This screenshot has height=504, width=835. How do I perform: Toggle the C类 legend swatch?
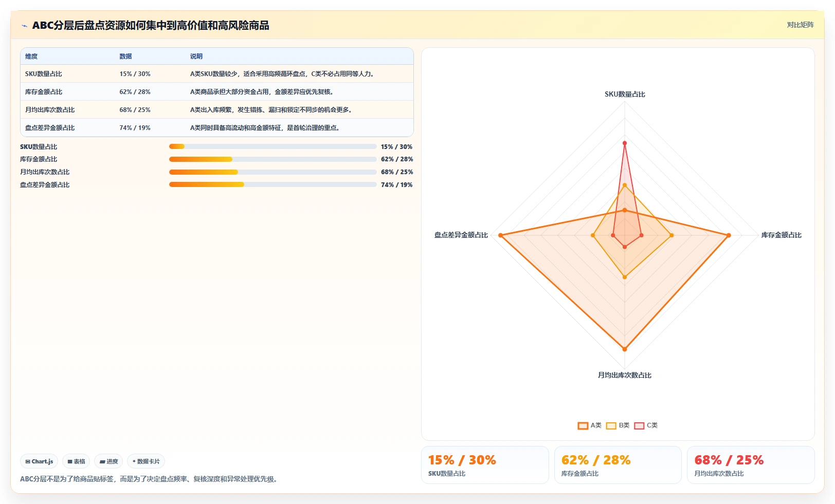(639, 425)
